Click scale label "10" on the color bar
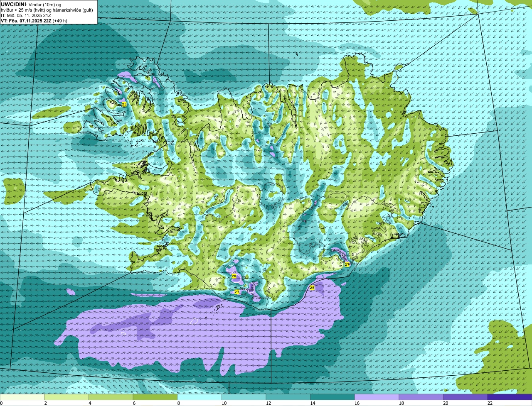This screenshot has width=532, height=406. tap(224, 403)
